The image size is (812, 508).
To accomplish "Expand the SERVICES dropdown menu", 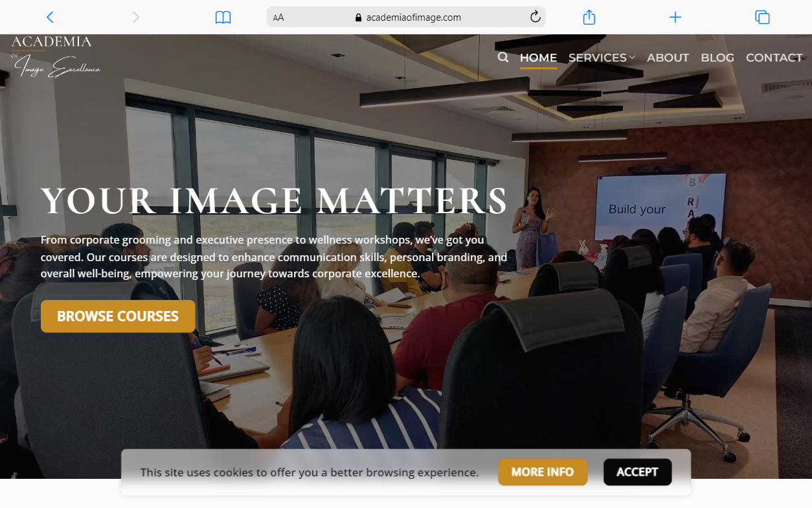I will click(597, 58).
